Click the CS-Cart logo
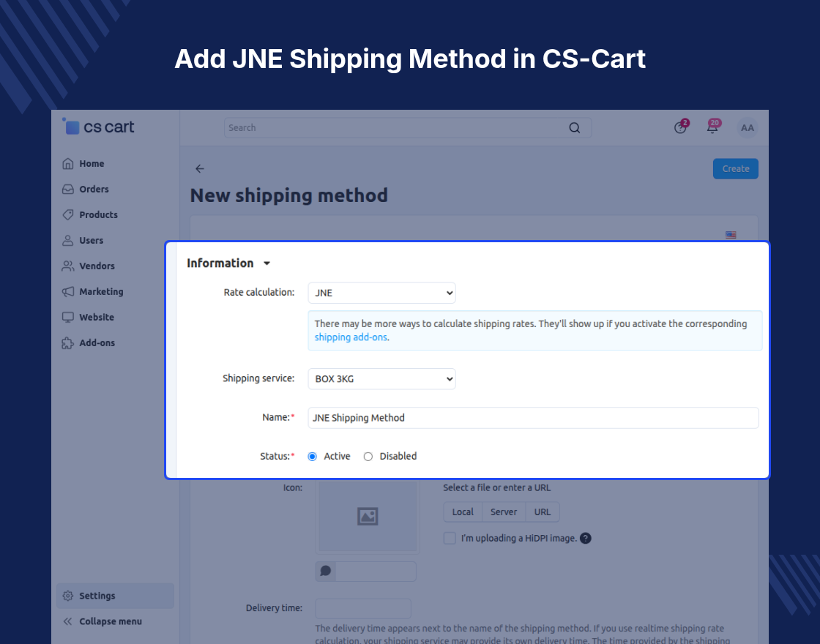 click(x=98, y=127)
